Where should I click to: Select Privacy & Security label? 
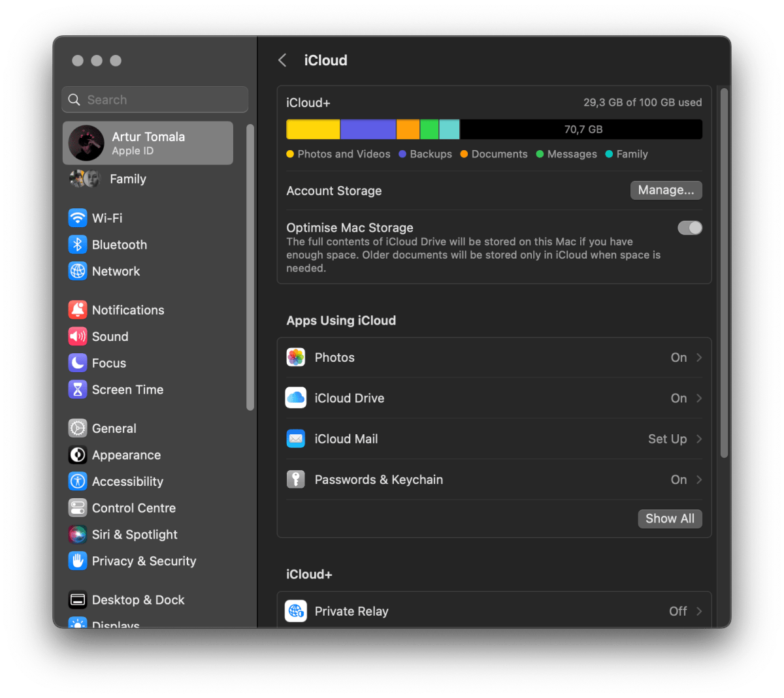[x=144, y=562]
